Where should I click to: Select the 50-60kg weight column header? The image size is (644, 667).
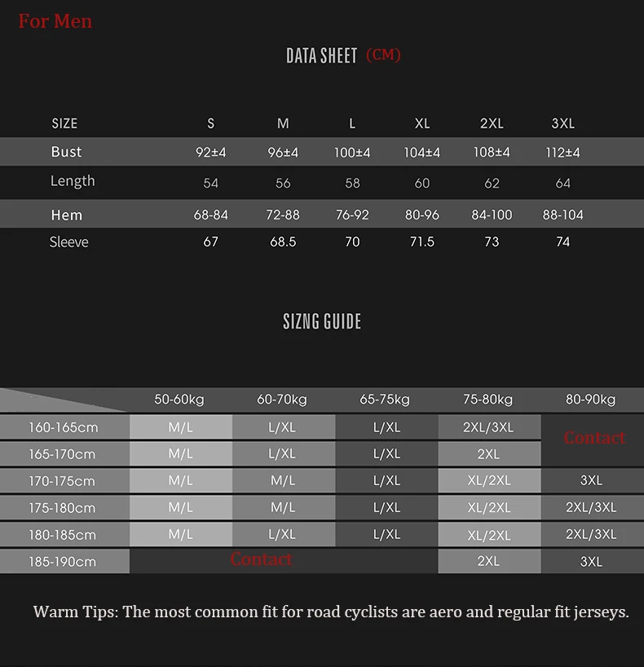pos(179,400)
